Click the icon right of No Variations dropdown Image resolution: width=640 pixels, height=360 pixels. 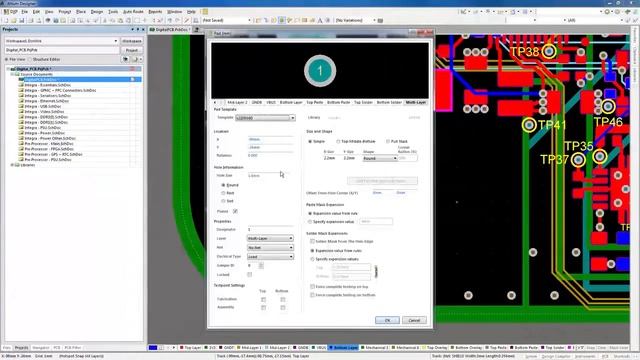380,20
